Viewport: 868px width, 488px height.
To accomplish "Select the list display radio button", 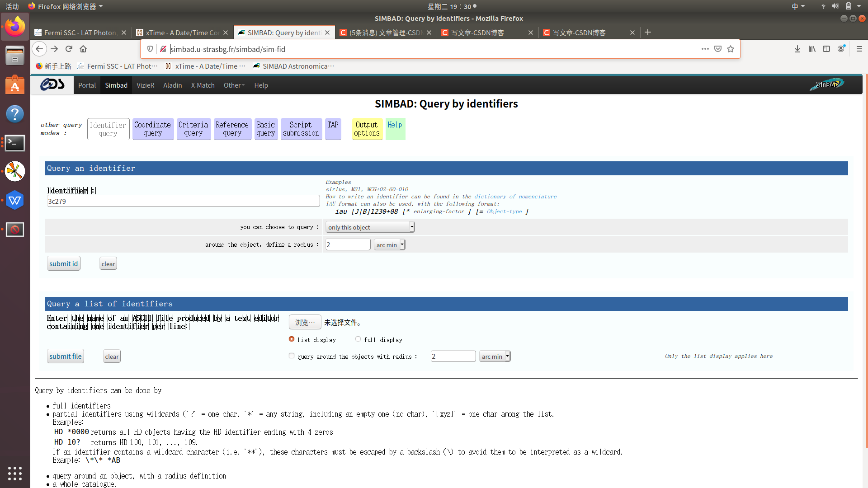I will (x=292, y=339).
